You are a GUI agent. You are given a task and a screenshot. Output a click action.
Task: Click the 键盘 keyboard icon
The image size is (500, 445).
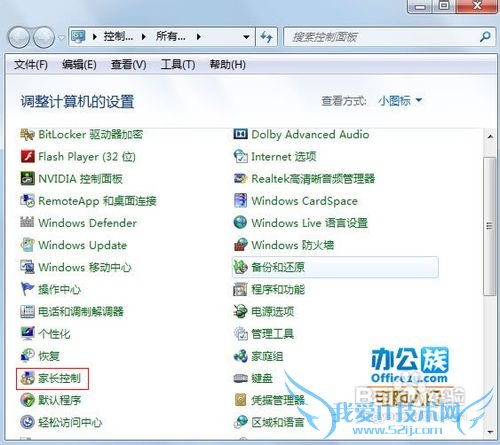240,378
